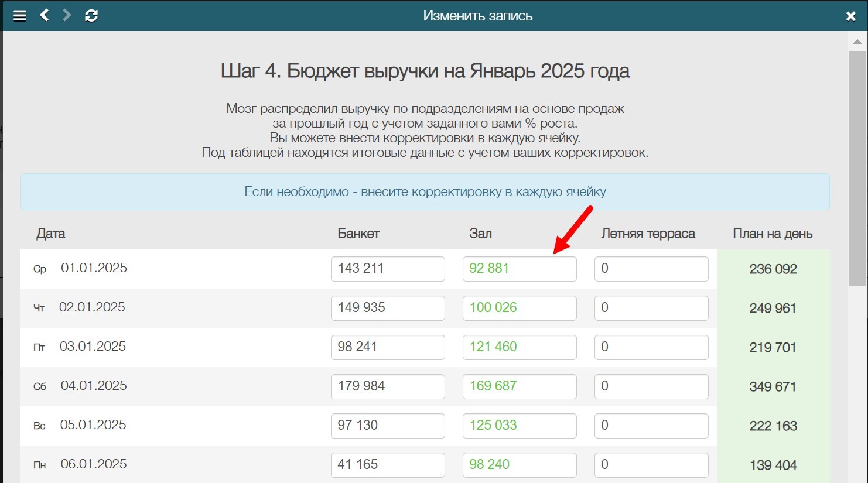The height and width of the screenshot is (483, 868).
Task: Go back with the left arrow icon
Action: pos(45,16)
